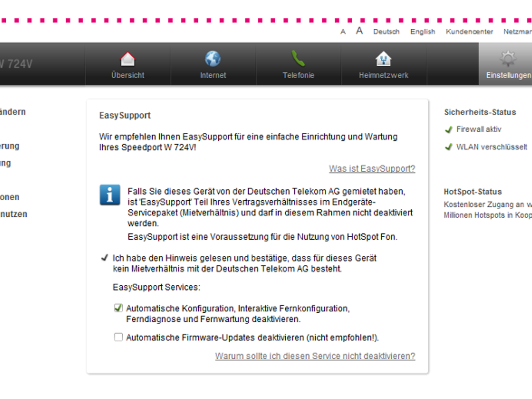This screenshot has width=532, height=399.
Task: Click the 'Kostenloser Zugang' hotspot description
Action: point(488,210)
